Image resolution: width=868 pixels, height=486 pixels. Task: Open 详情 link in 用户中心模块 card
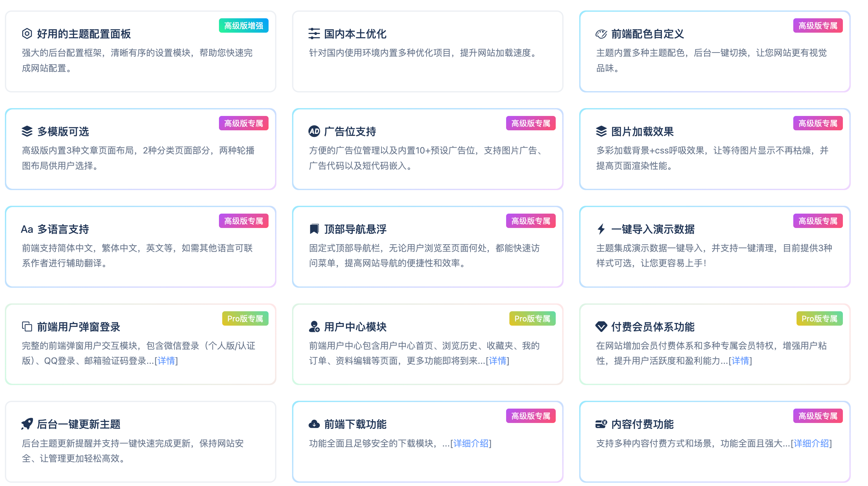pos(497,361)
